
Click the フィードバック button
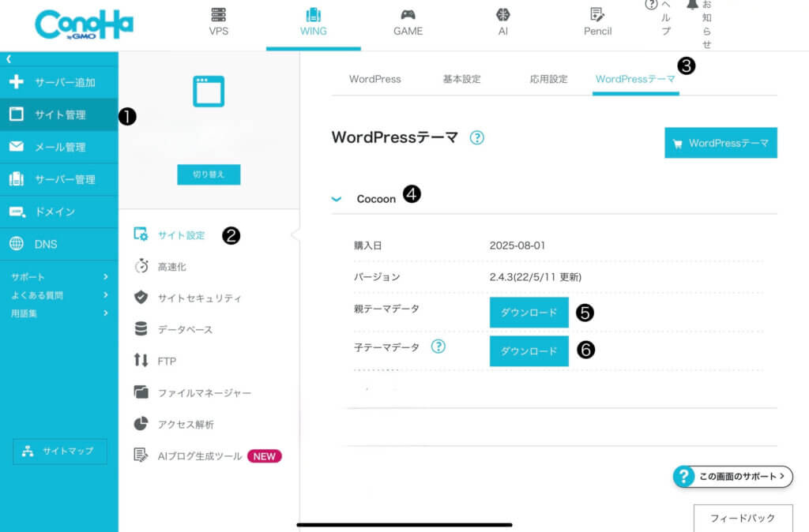743,518
